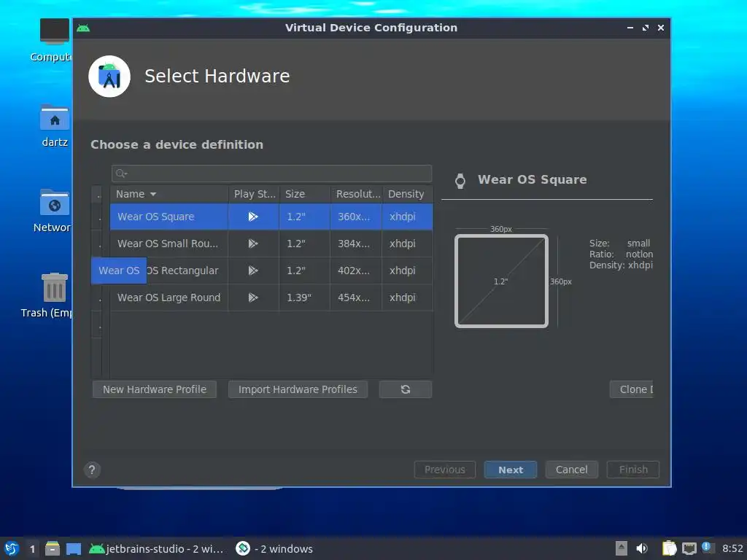Open the Network desktop icon
This screenshot has width=747, height=560.
(53, 211)
